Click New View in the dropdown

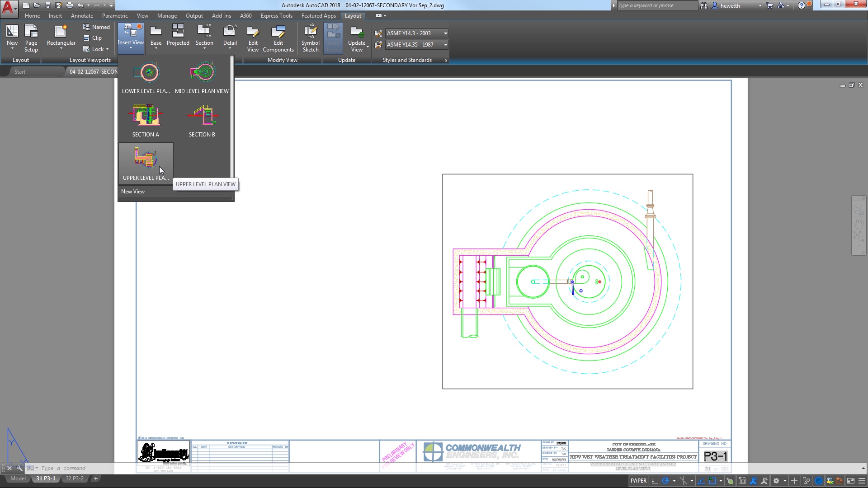(x=133, y=192)
